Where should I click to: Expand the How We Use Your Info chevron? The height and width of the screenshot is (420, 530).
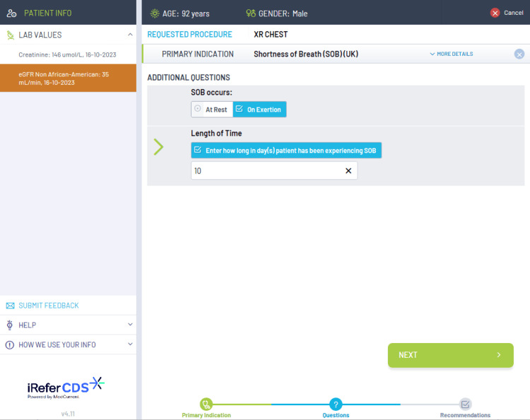pos(130,344)
